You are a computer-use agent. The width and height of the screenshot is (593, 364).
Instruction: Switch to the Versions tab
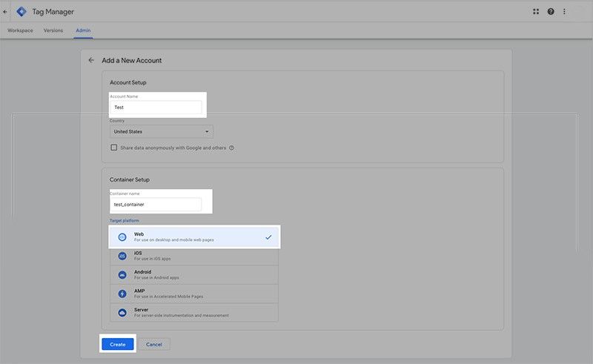(53, 30)
